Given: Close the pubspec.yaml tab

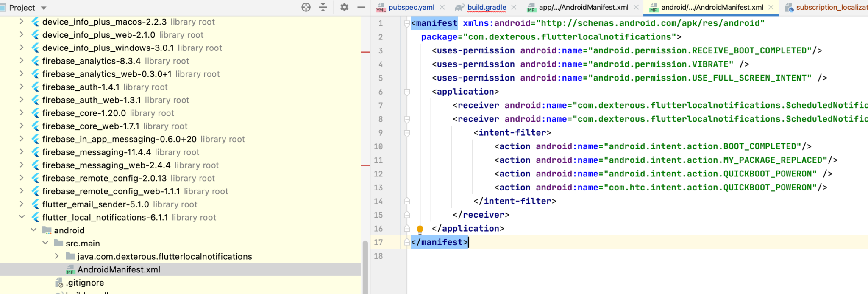Looking at the screenshot, I should (442, 7).
